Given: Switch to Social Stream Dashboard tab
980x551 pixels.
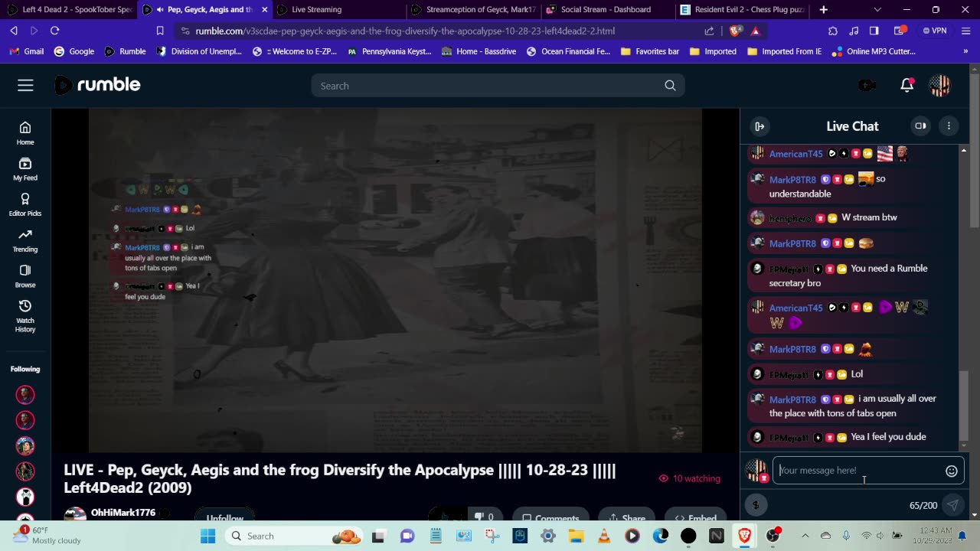Looking at the screenshot, I should [608, 10].
